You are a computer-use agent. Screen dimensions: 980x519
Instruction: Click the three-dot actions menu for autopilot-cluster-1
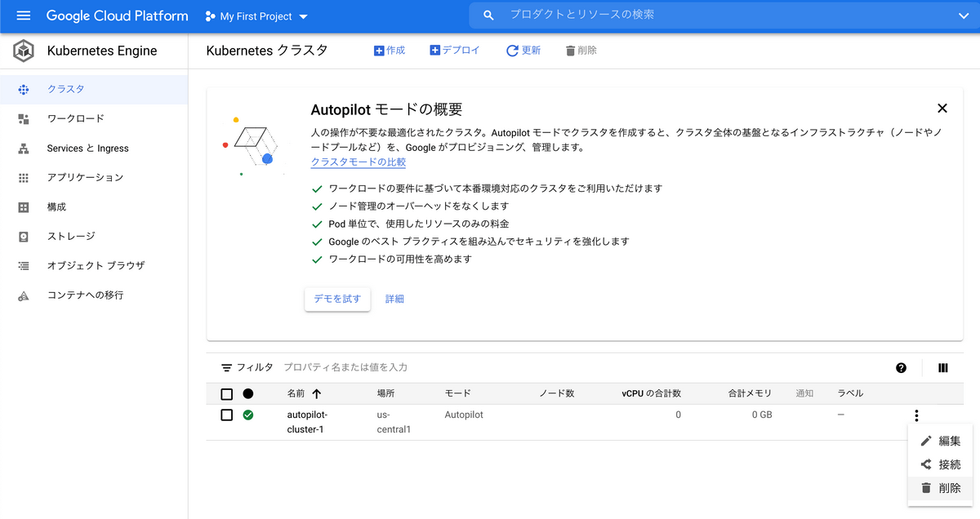(916, 415)
